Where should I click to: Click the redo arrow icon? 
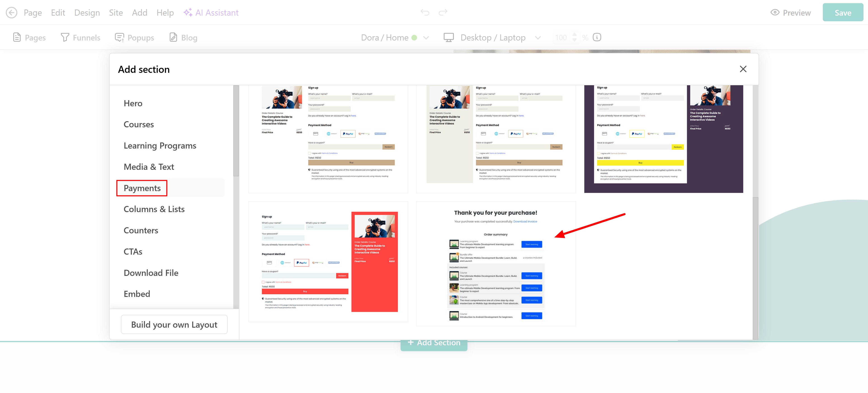(x=443, y=12)
